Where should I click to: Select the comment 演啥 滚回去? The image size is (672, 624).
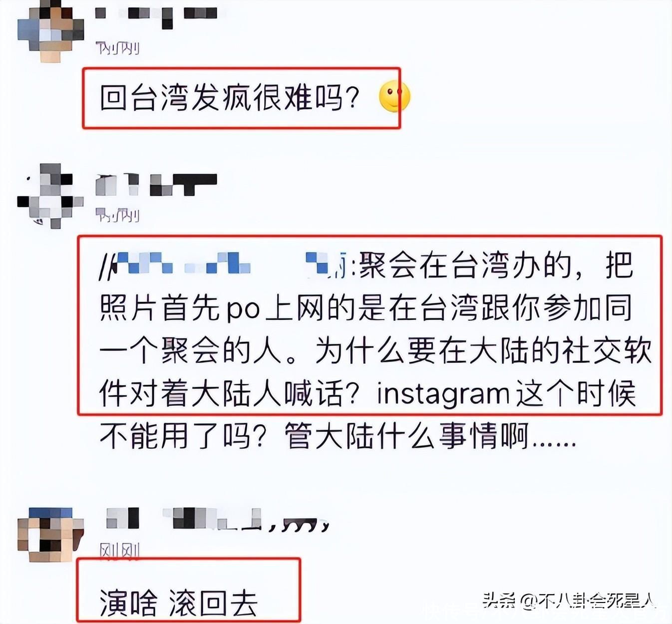point(178,603)
